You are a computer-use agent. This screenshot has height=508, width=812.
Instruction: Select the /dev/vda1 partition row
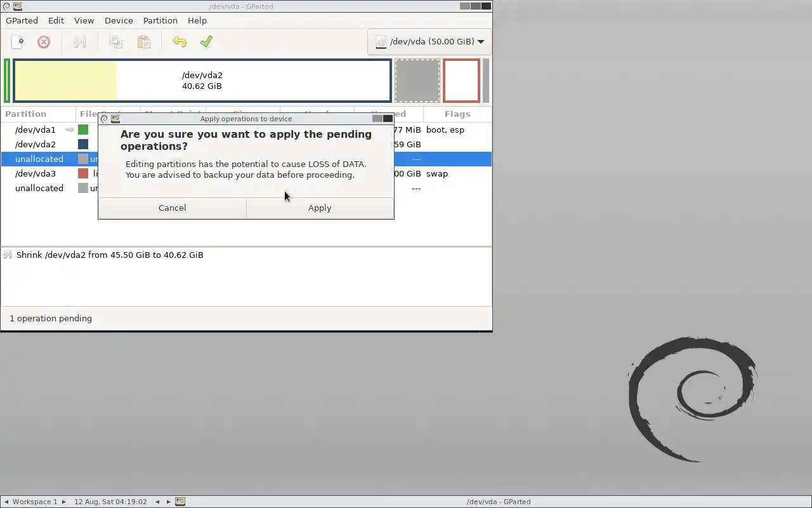tap(246, 130)
